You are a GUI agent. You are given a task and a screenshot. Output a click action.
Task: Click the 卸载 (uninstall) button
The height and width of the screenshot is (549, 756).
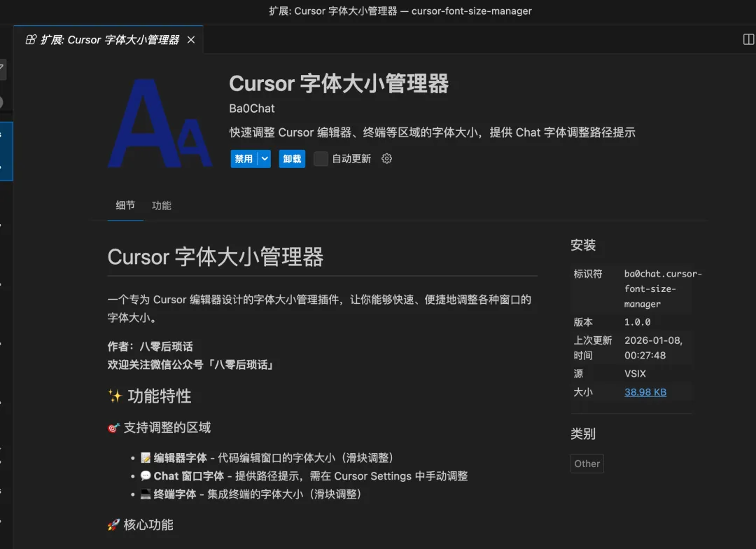[292, 159]
